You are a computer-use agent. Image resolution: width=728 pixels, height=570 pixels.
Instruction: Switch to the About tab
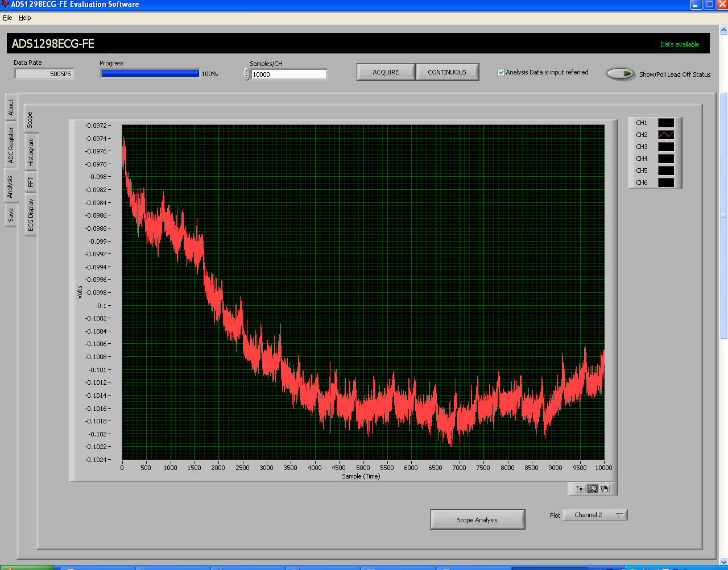click(11, 107)
